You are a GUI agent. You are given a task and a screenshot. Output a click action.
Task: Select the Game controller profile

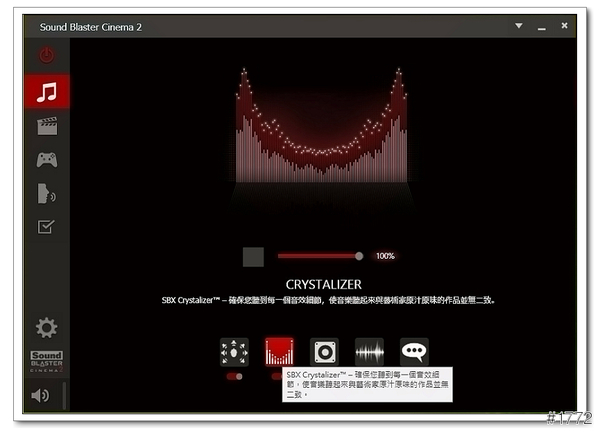[x=47, y=160]
